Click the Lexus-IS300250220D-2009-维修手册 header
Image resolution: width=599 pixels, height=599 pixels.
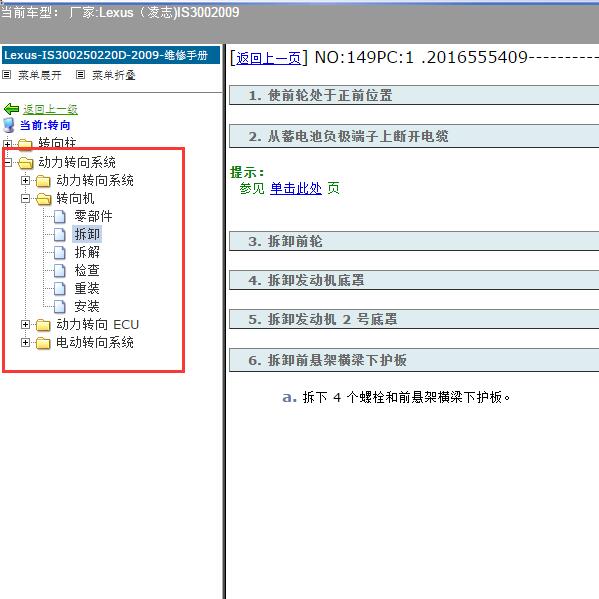point(111,55)
